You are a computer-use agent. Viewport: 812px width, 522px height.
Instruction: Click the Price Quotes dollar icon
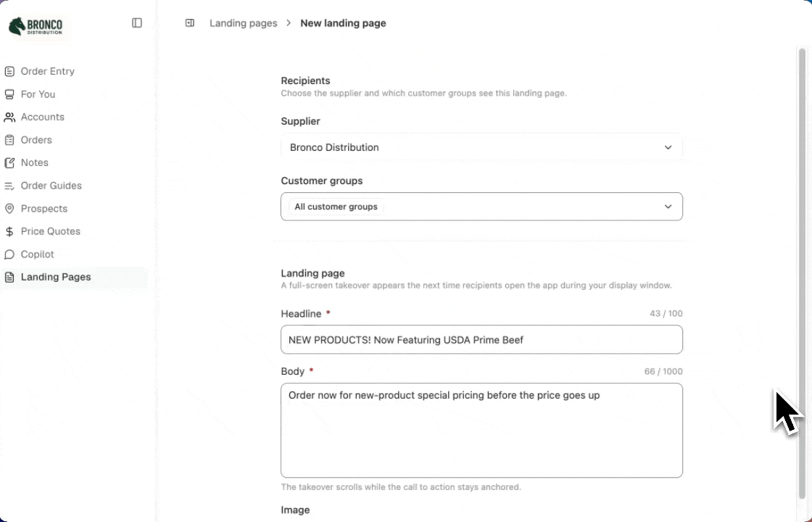coord(9,231)
